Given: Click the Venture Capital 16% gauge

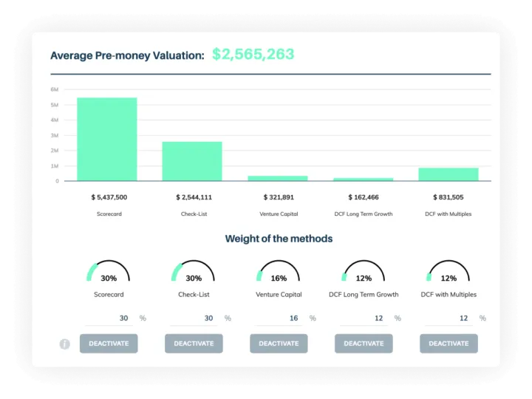Looking at the screenshot, I should (x=279, y=271).
